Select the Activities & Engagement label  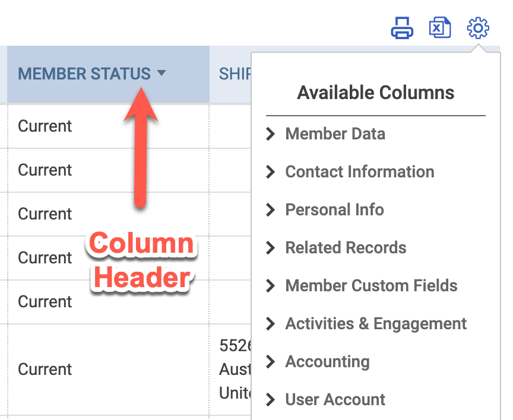click(x=376, y=324)
